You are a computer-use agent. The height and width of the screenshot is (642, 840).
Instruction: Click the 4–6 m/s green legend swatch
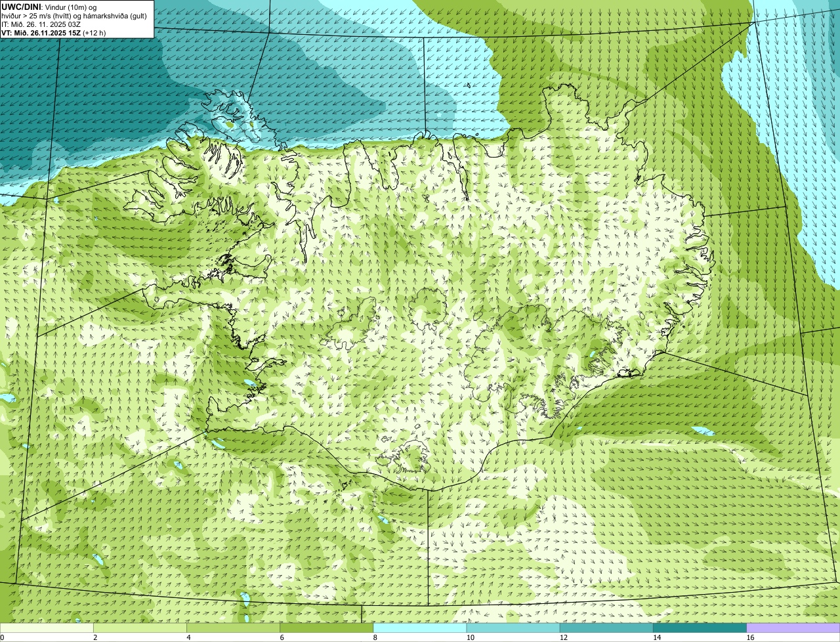click(x=234, y=628)
